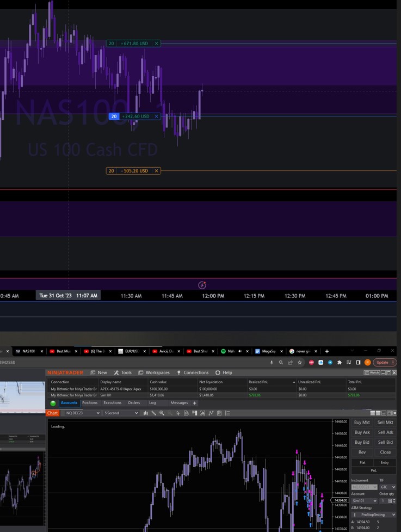Switch to the Messages tab
This screenshot has width=401, height=532.
pos(179,403)
